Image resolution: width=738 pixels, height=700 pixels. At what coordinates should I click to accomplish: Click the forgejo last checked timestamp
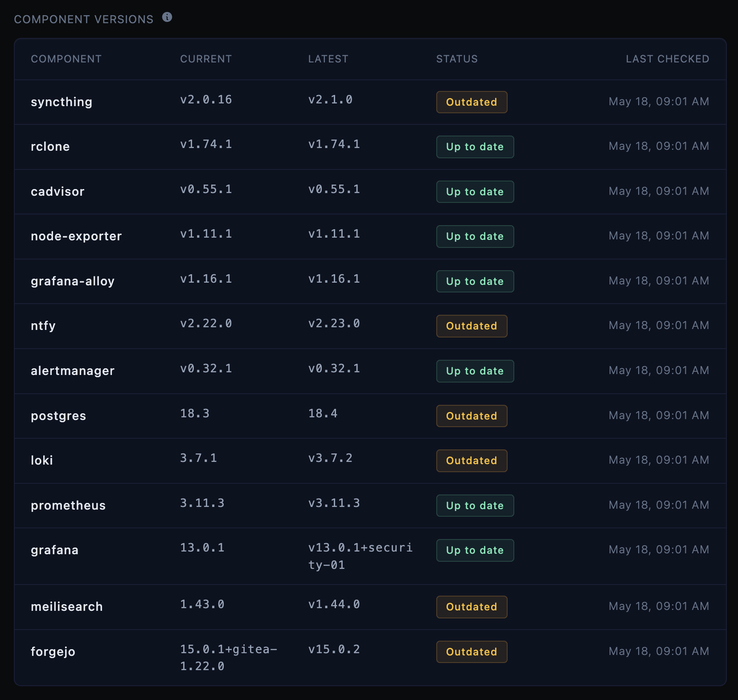(x=659, y=651)
